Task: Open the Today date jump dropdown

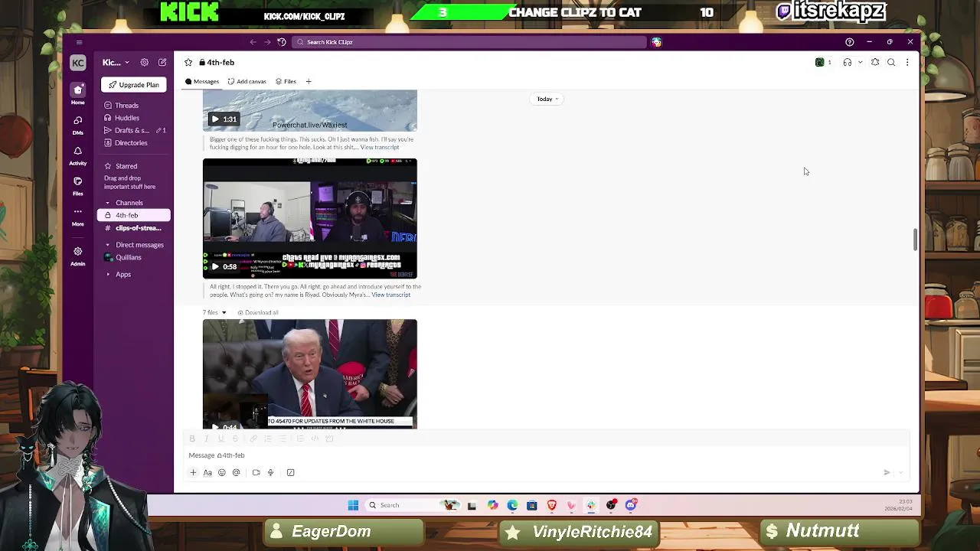Action: (547, 99)
